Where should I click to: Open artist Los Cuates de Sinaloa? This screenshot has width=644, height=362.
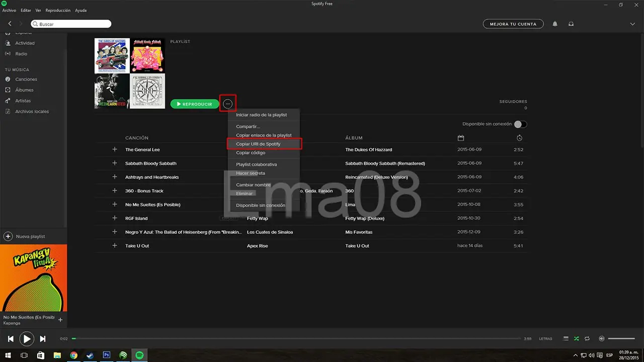coord(270,232)
